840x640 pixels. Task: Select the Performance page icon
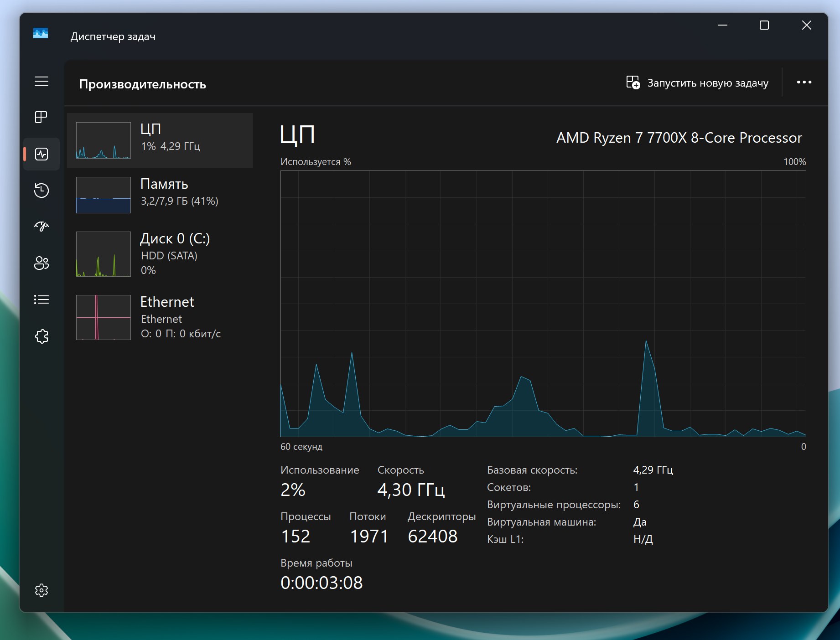(x=41, y=154)
